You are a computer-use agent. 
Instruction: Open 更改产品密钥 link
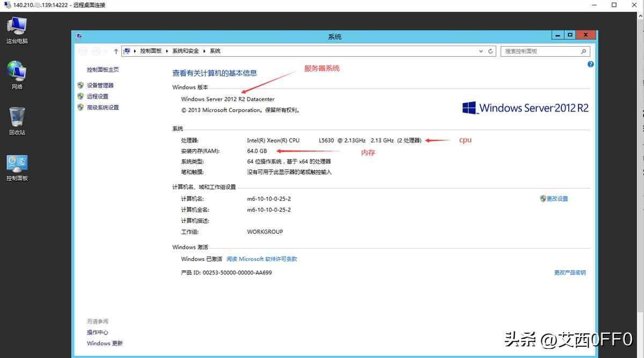pyautogui.click(x=570, y=272)
